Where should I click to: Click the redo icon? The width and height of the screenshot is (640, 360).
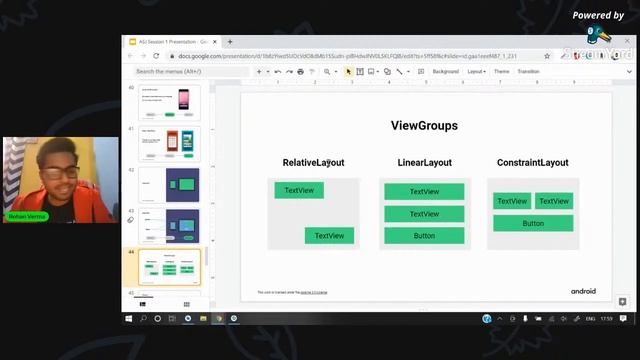[x=289, y=71]
